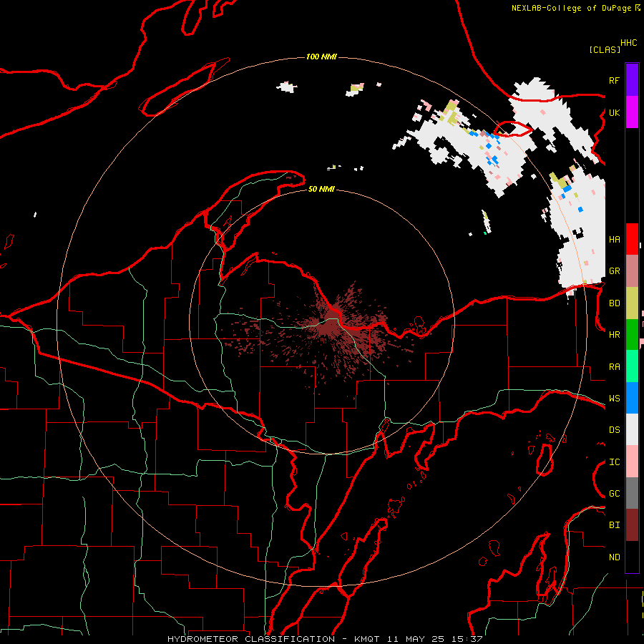Click the 'GR' legend label
This screenshot has width=644, height=644.
click(x=614, y=271)
